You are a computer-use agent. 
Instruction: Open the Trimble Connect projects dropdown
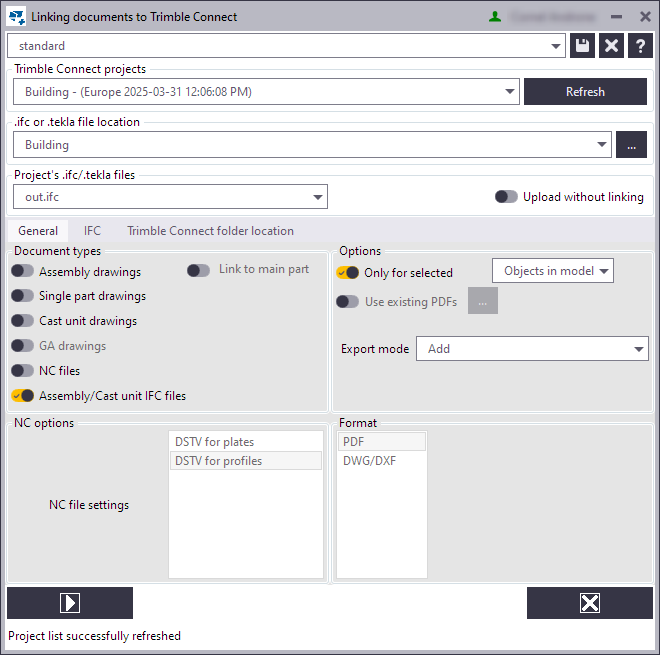266,91
